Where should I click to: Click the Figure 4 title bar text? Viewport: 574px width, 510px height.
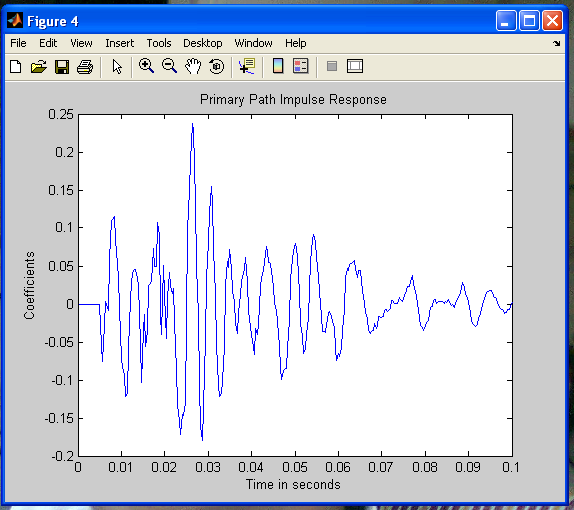tap(53, 21)
